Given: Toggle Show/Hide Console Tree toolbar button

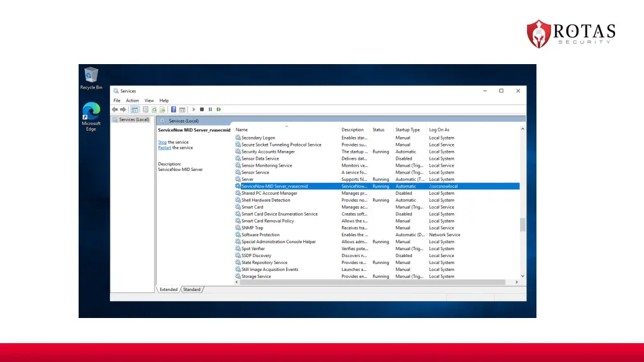Looking at the screenshot, I should 135,109.
